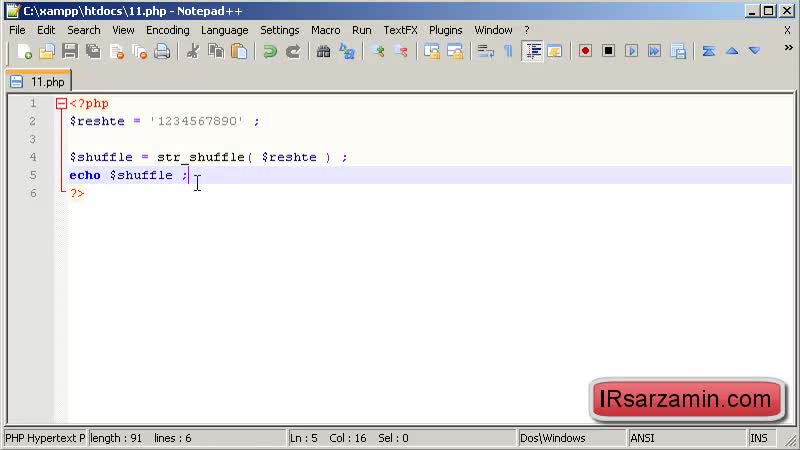The image size is (800, 450).
Task: Save the current recorded macro icon
Action: click(678, 52)
